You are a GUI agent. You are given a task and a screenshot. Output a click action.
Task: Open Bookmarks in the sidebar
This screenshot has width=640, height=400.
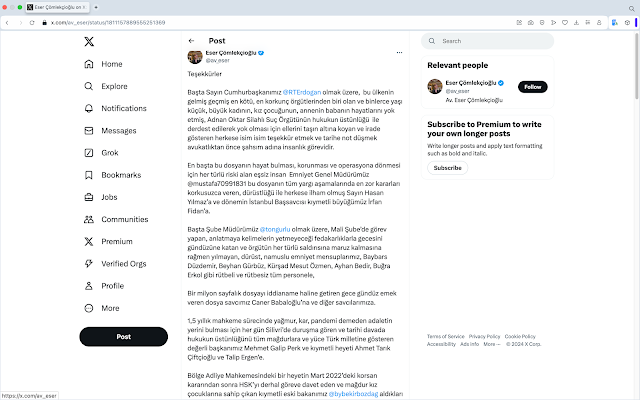(x=113, y=175)
